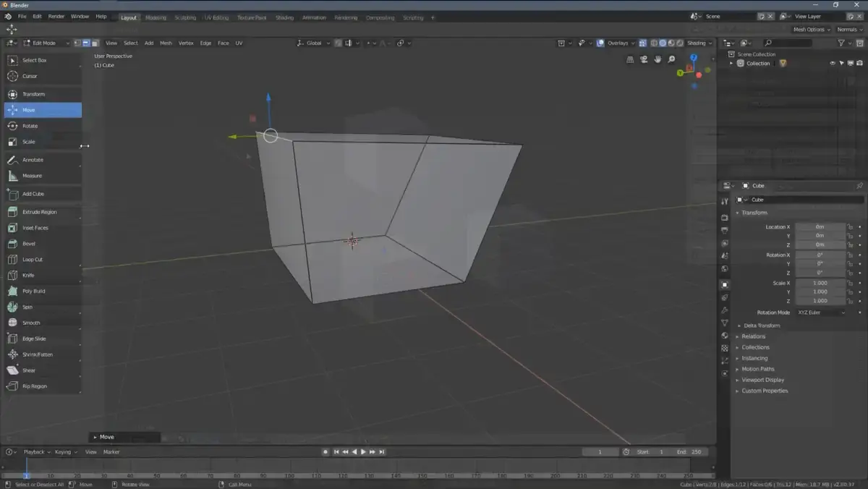This screenshot has height=489, width=868.
Task: Click the Location X value field
Action: coord(820,227)
